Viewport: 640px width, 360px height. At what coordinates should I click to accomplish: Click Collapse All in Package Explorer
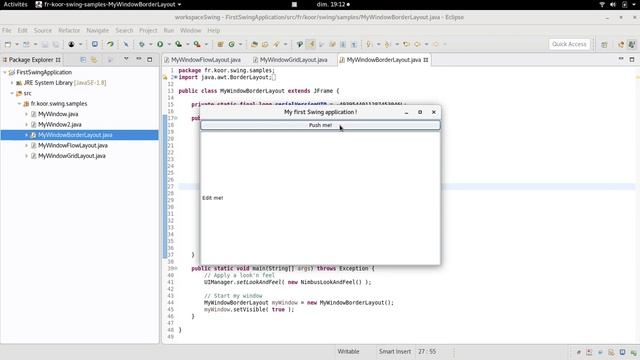click(83, 60)
